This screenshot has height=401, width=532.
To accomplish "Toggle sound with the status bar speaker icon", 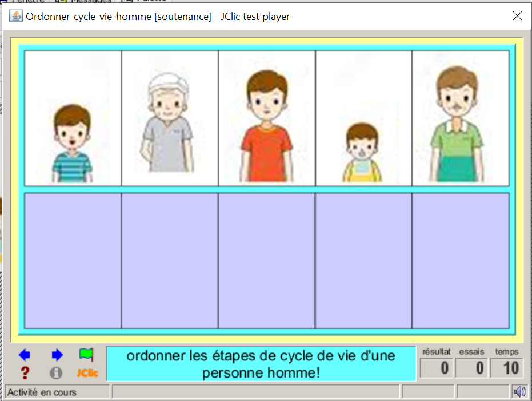I will (519, 392).
